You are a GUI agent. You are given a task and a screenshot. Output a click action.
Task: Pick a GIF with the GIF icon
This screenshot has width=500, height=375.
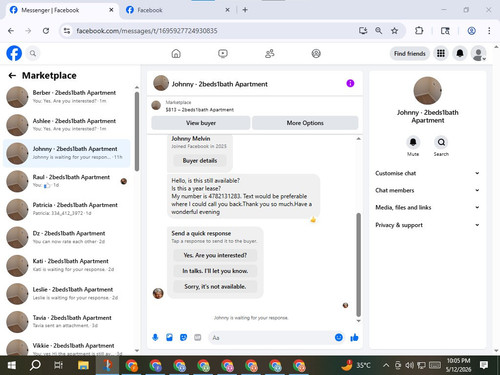[198, 338]
